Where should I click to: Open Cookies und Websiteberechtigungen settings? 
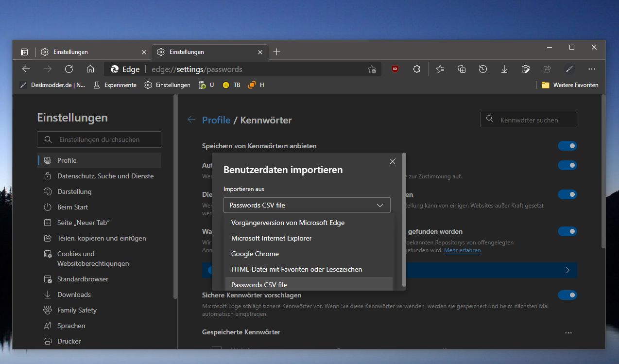click(x=99, y=259)
